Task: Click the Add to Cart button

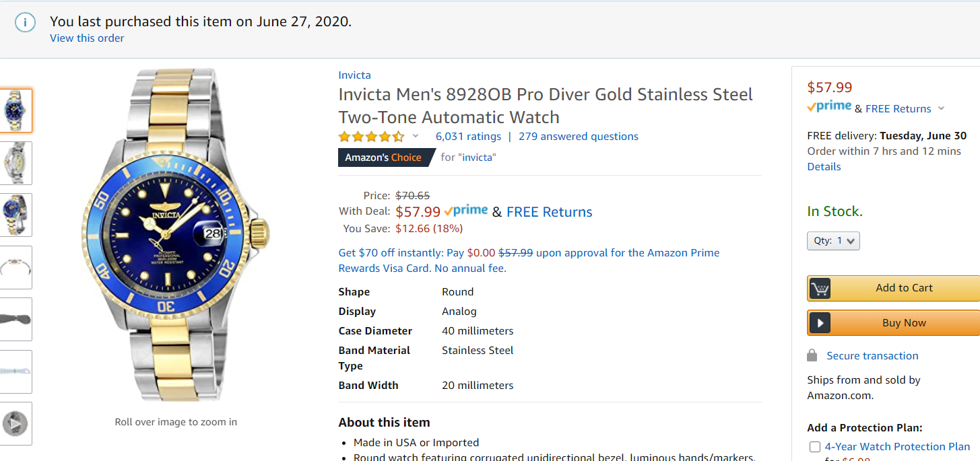Action: [904, 288]
